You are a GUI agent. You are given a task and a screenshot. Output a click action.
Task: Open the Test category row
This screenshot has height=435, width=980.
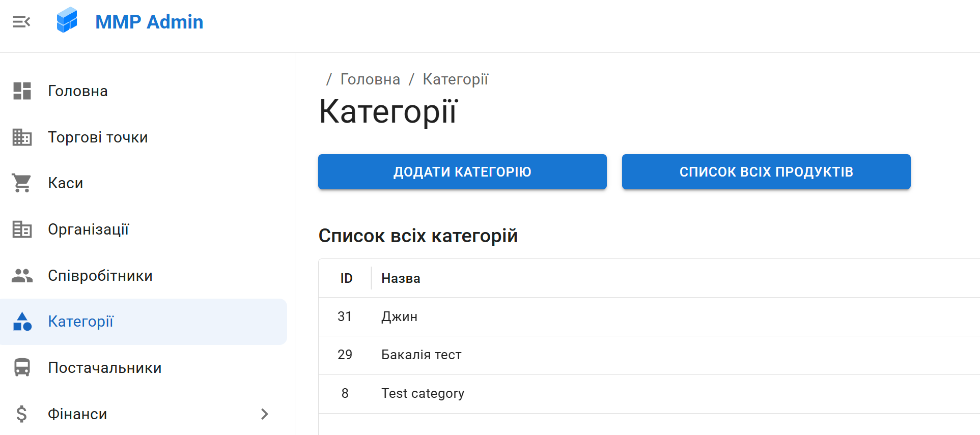[x=423, y=393]
